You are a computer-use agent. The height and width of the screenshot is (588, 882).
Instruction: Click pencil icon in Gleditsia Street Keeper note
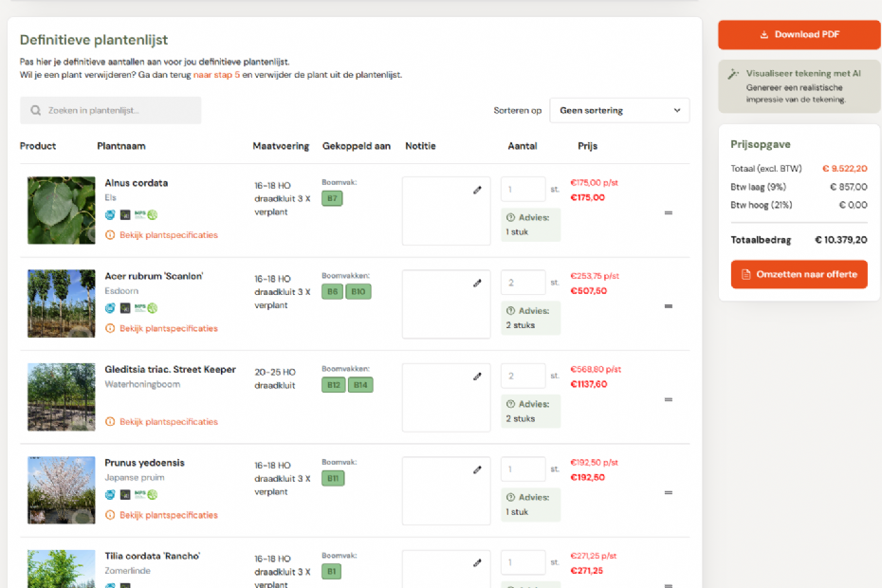[477, 377]
